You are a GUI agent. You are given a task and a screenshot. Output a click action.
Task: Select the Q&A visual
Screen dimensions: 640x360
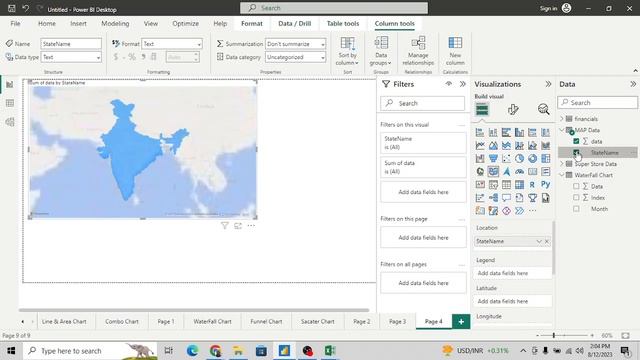(506, 198)
